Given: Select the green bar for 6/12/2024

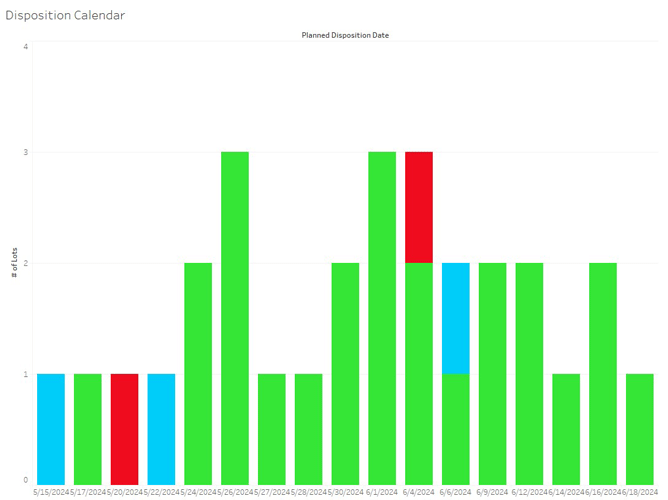Looking at the screenshot, I should click(x=530, y=374).
